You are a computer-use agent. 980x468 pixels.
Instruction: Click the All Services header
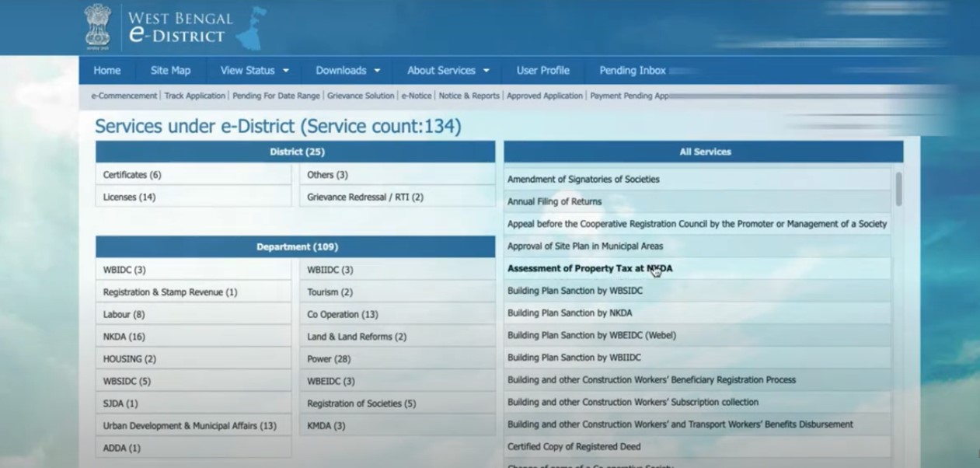click(x=704, y=152)
